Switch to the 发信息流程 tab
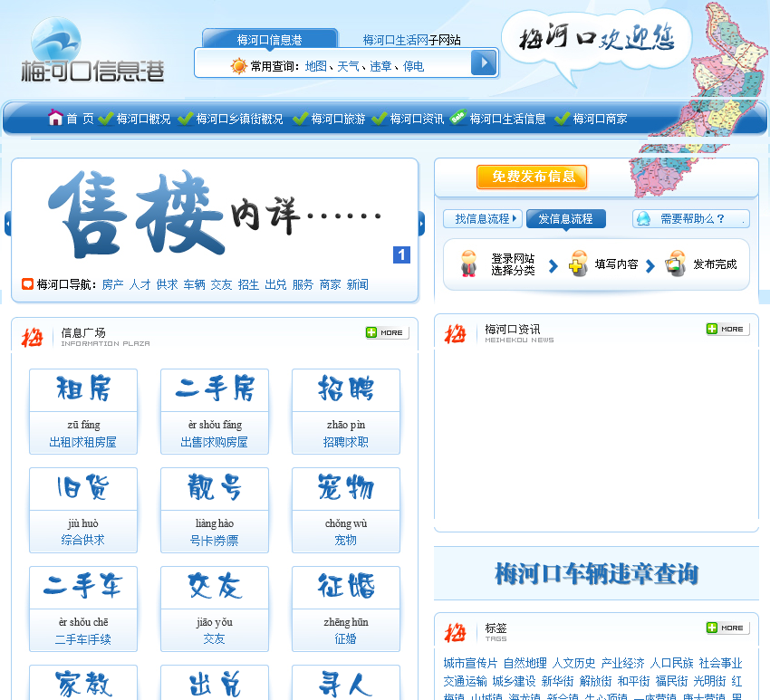The height and width of the screenshot is (700, 770). pos(565,218)
